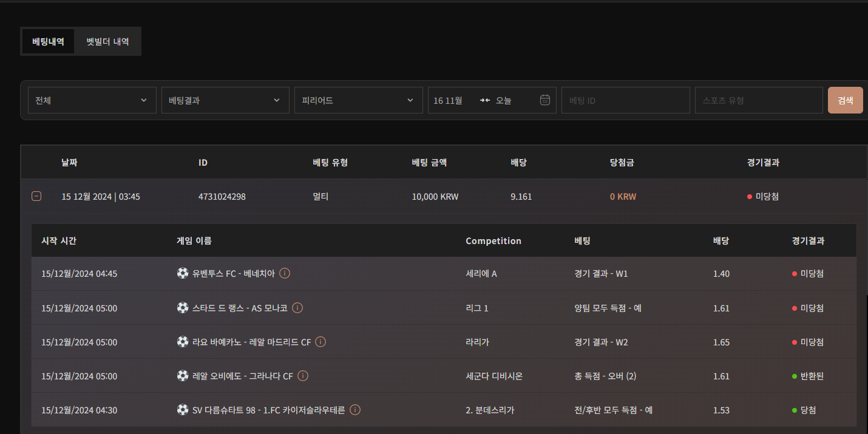Viewport: 868px width, 434px height.
Task: Switch to the 베팅내역 tab
Action: [48, 42]
